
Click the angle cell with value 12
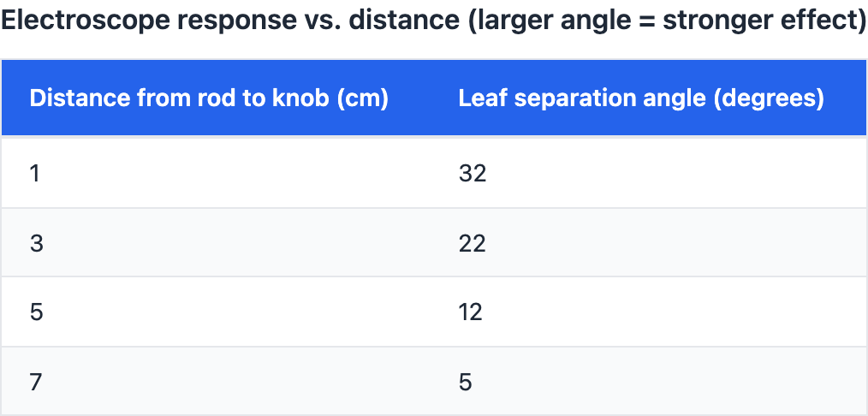tap(471, 312)
